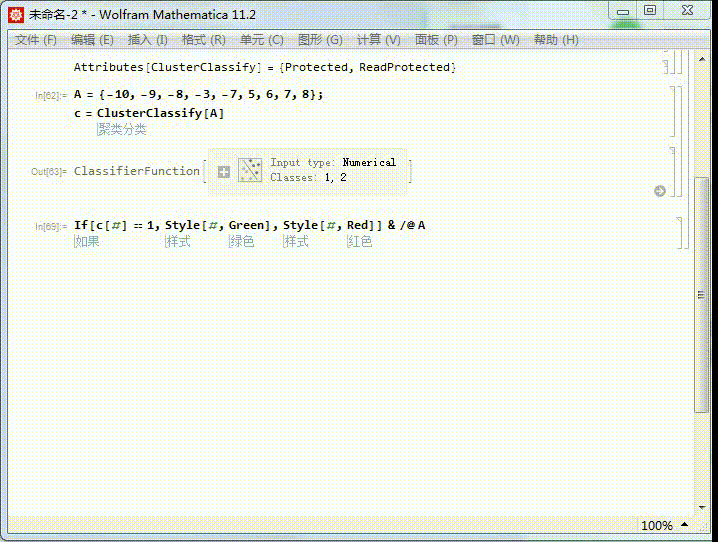Minimize the Mathematica window
The image size is (718, 542).
click(x=623, y=11)
